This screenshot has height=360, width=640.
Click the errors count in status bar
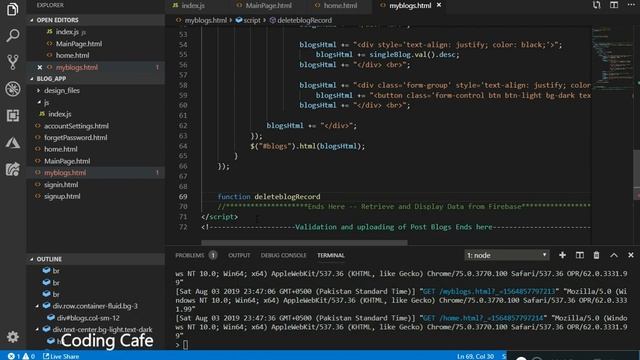14,356
